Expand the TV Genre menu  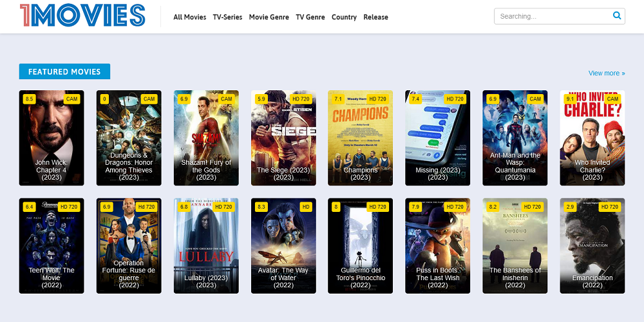[310, 17]
